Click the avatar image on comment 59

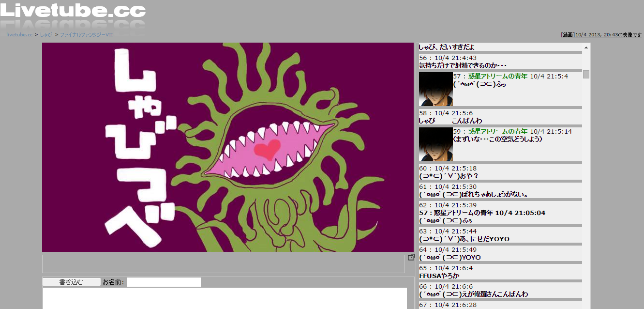point(435,144)
